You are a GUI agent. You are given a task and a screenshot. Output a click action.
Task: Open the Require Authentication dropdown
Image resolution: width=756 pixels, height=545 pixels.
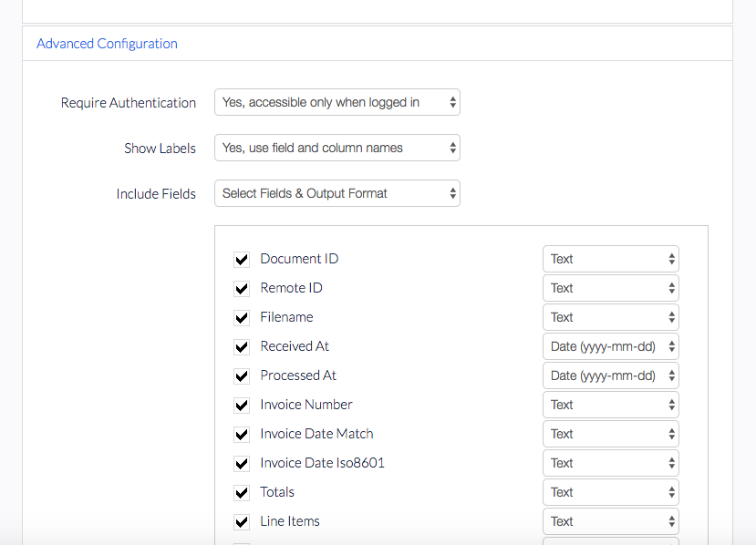pos(337,102)
